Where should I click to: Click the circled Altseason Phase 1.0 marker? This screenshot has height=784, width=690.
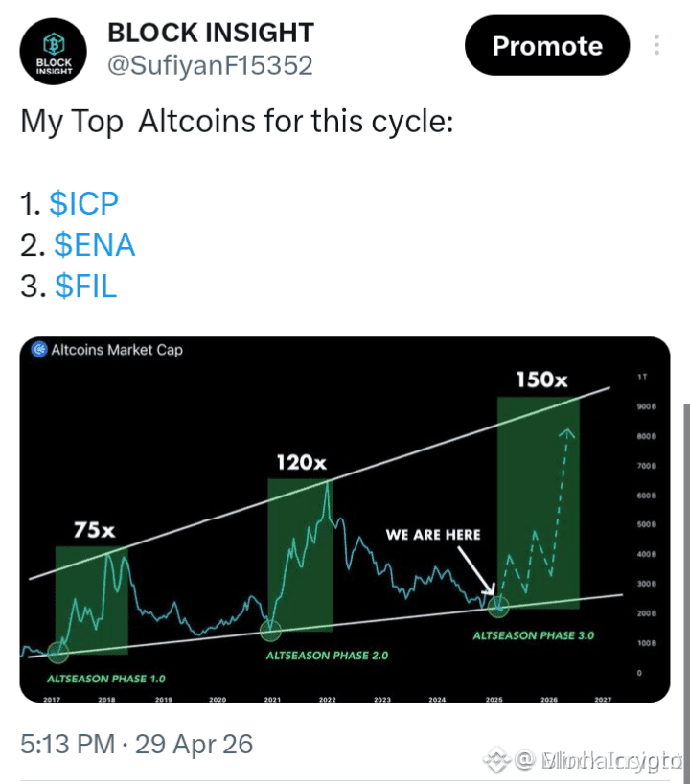click(x=58, y=653)
